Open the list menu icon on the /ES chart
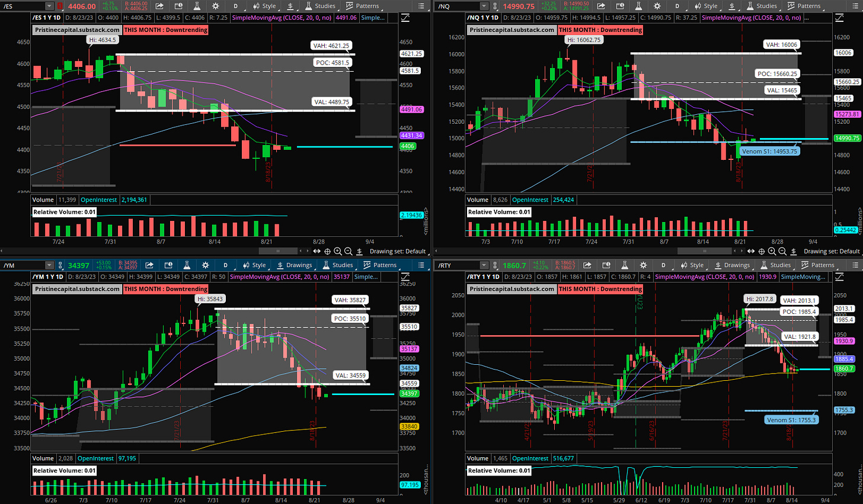 (x=421, y=6)
